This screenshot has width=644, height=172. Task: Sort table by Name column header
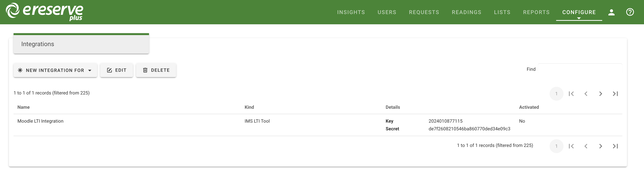pos(23,107)
